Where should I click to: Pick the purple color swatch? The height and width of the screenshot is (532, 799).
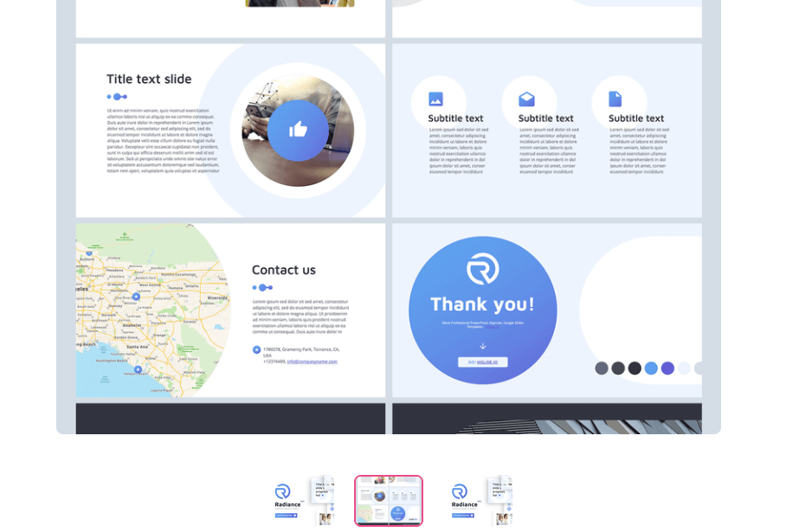667,369
